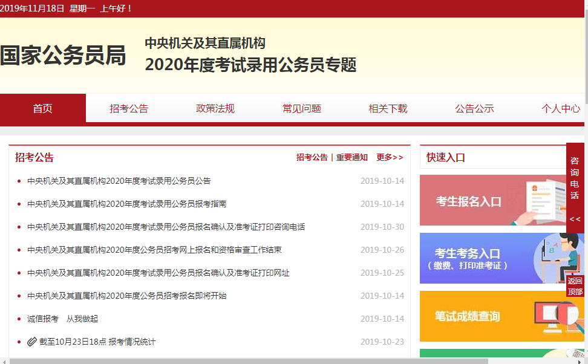View 公告公示 navigation tab
The height and width of the screenshot is (364, 588).
475,109
